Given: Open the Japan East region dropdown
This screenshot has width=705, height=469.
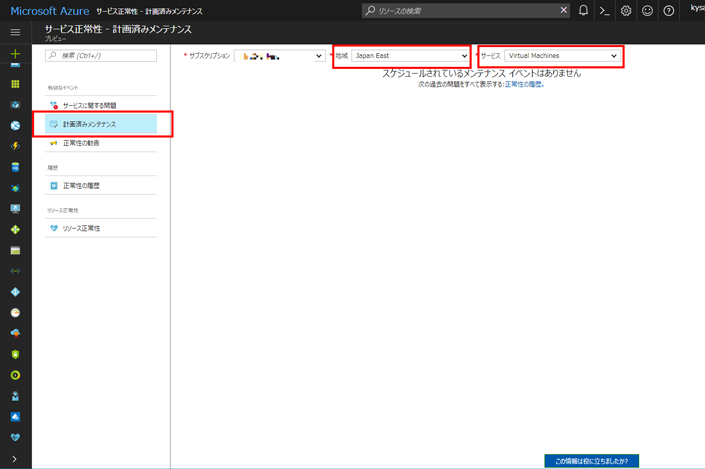Looking at the screenshot, I should point(411,56).
